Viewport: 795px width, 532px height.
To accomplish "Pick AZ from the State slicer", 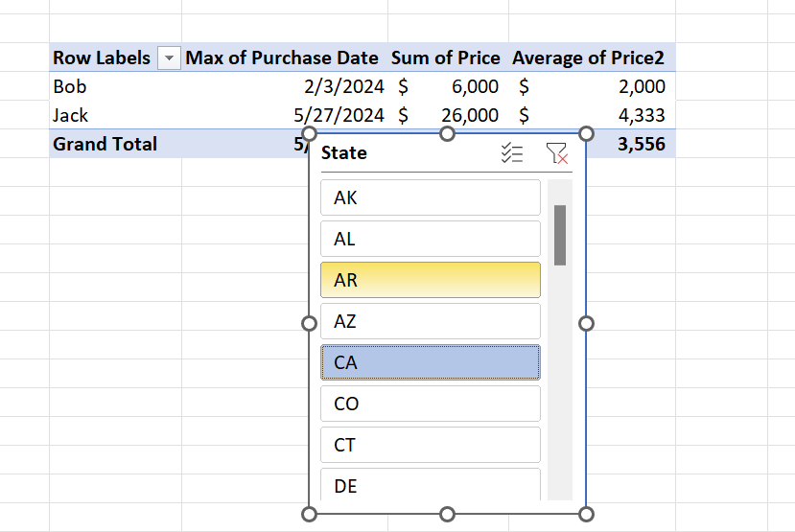I will pyautogui.click(x=430, y=321).
